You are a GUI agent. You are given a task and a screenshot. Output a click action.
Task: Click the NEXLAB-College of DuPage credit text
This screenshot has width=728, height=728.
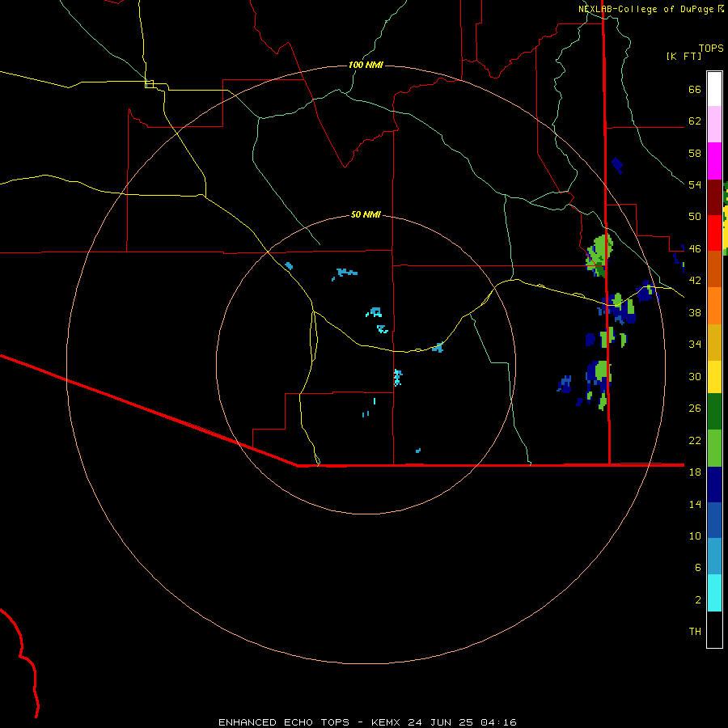point(645,9)
